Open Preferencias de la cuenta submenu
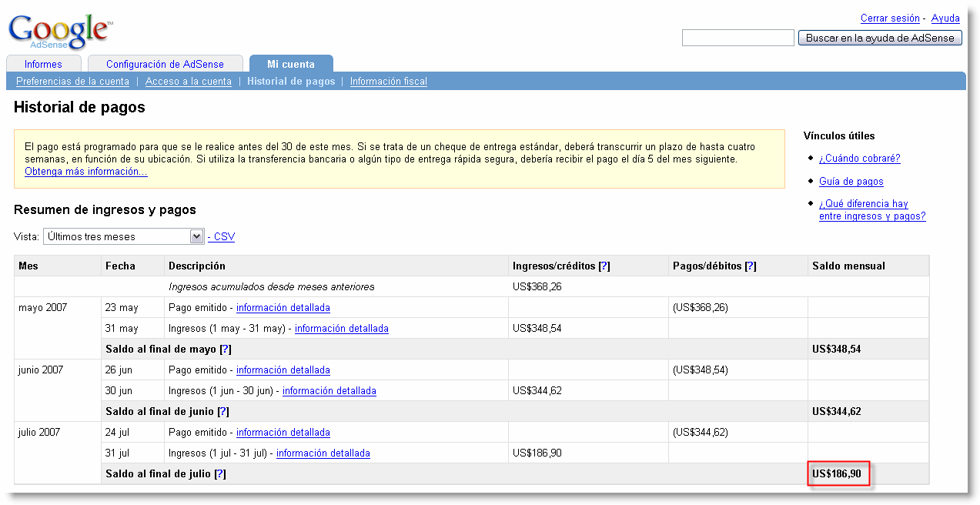Viewport: 980px width, 505px height. pos(72,82)
